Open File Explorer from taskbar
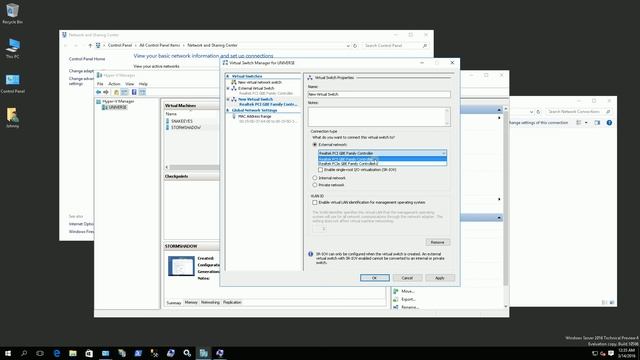The image size is (640, 360). point(73,353)
